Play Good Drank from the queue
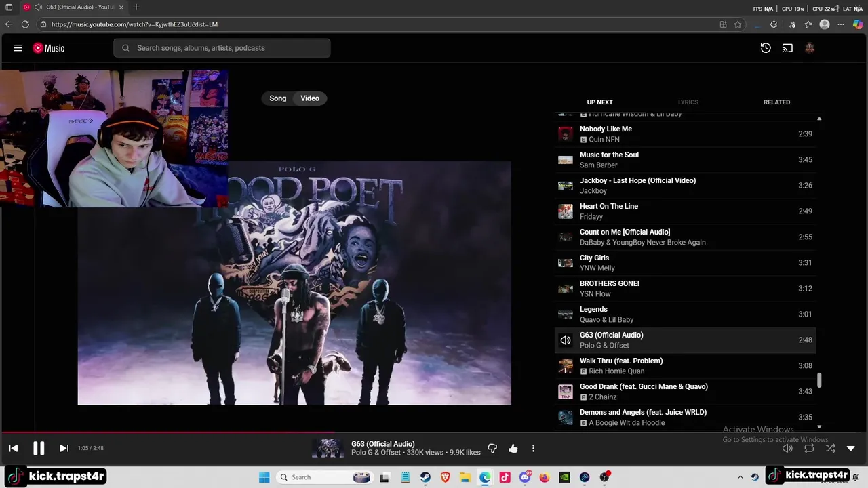The width and height of the screenshot is (868, 488). point(685,392)
